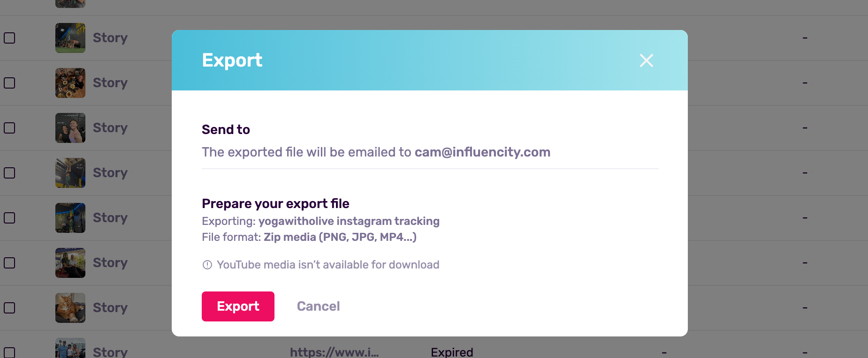View the two-women selfie thumbnail
Screen dimensions: 868x358
(70, 128)
